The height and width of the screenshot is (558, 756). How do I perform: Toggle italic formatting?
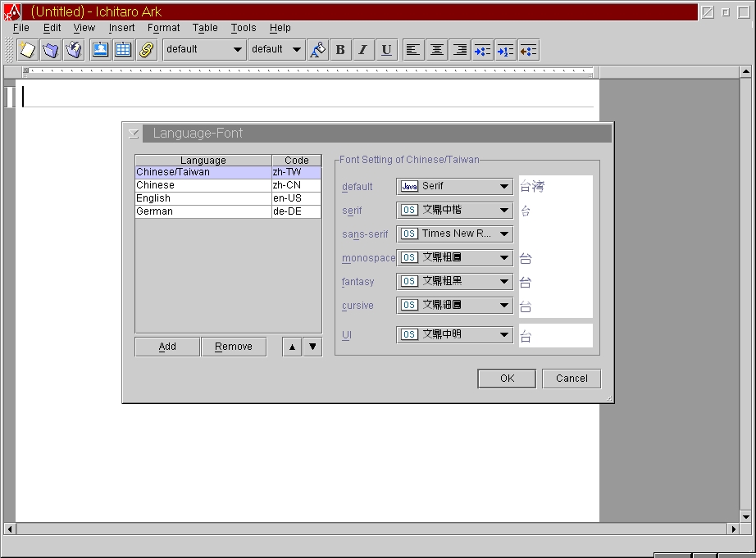363,50
